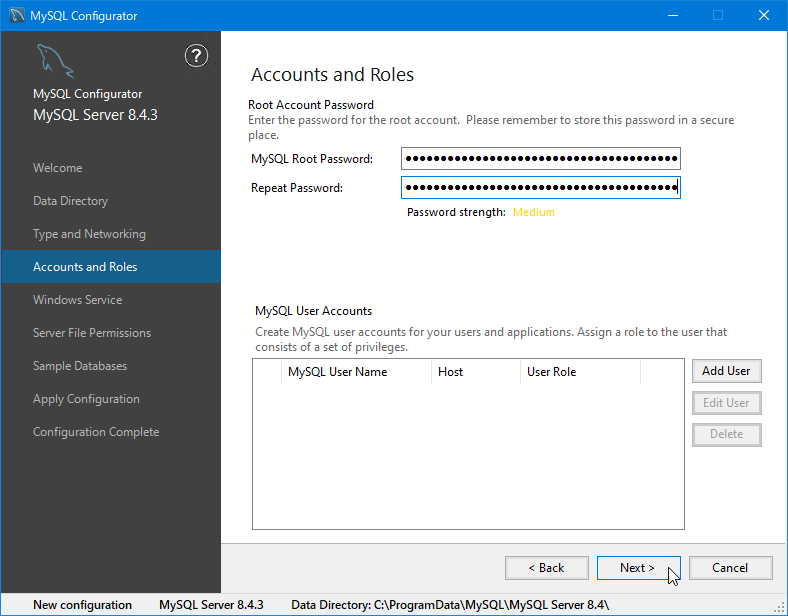
Task: Select the Accounts and Roles step
Action: 111,267
